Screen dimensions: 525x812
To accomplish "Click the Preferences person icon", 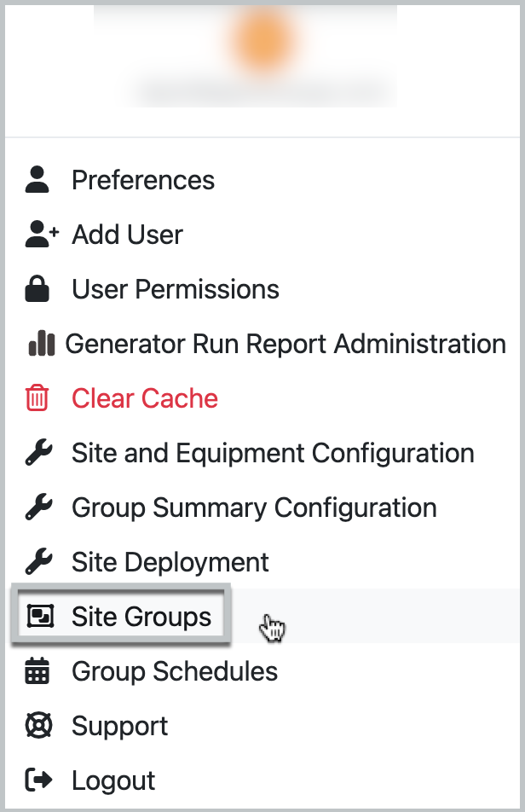I will (x=38, y=180).
